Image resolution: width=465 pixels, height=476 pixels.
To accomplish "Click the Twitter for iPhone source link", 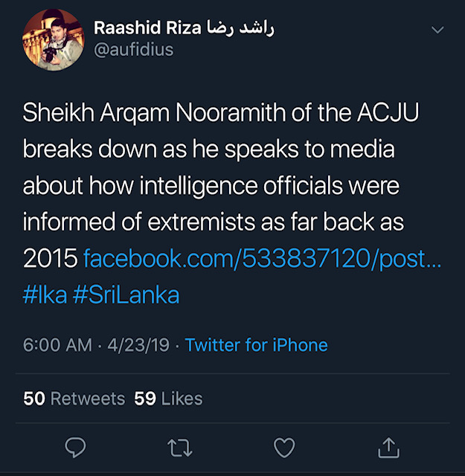I will (x=256, y=345).
